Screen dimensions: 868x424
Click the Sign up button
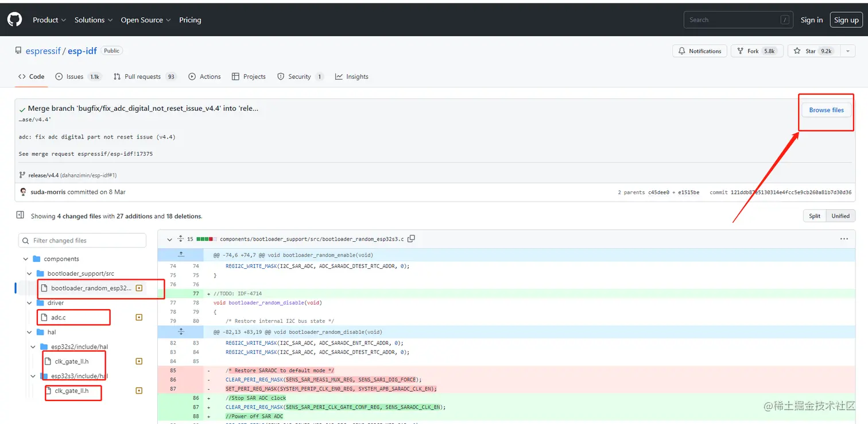tap(846, 20)
